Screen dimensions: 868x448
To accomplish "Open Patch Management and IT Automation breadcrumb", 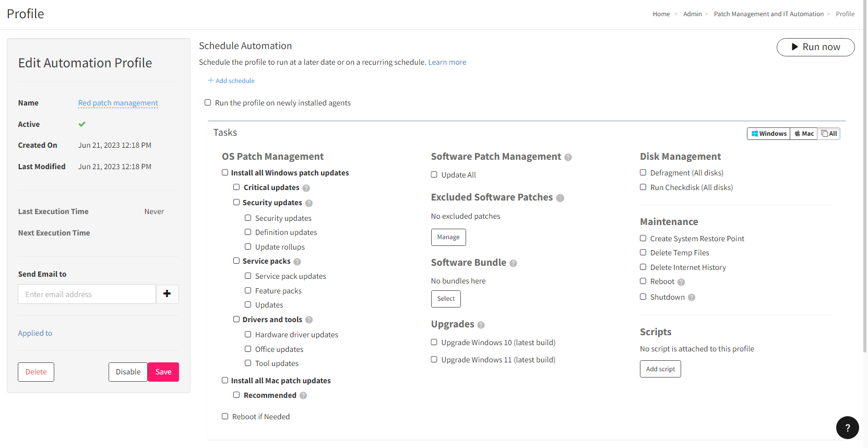I will click(x=769, y=14).
